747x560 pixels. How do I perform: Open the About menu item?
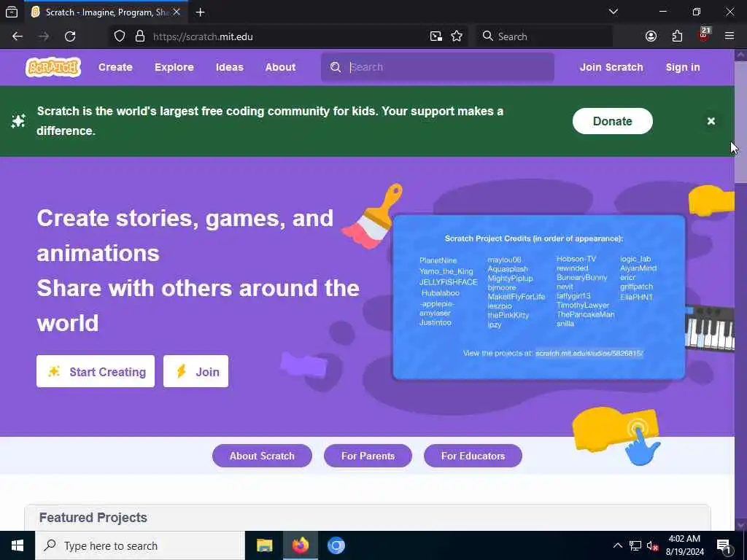[x=281, y=67]
